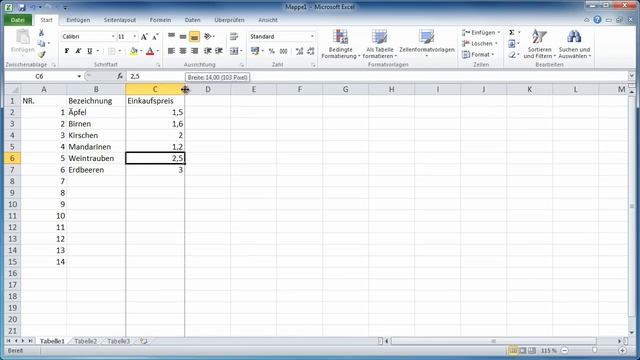640x360 pixels.
Task: Open the Datei tab
Action: coord(18,20)
